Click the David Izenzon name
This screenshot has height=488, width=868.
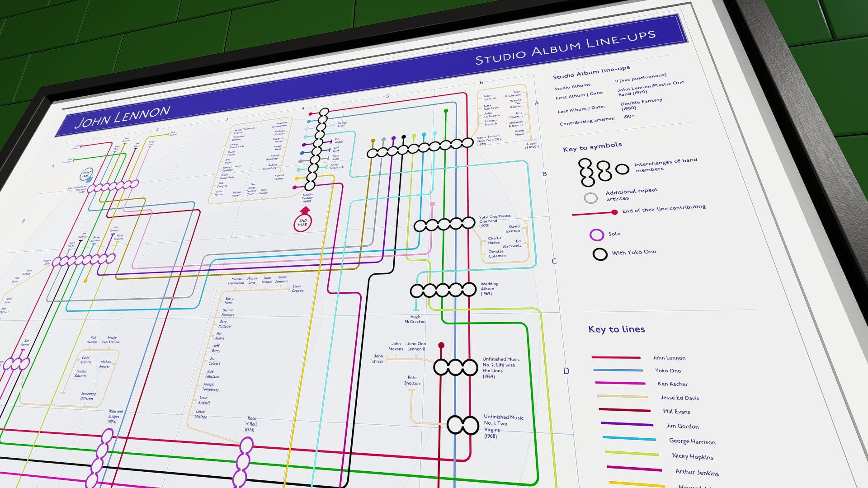(x=514, y=229)
